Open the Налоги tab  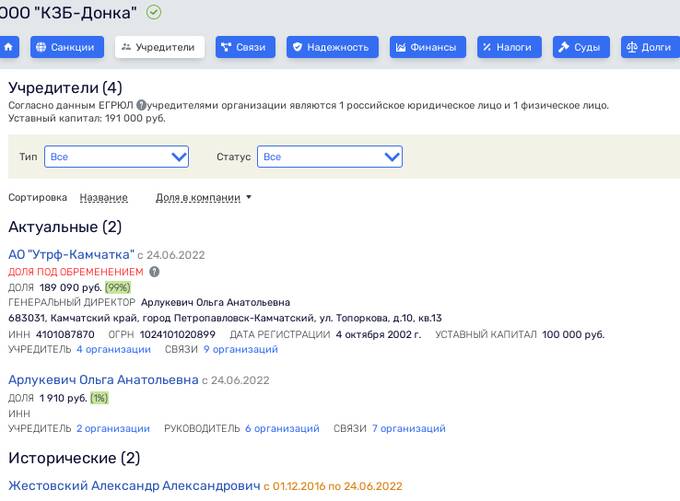(509, 47)
